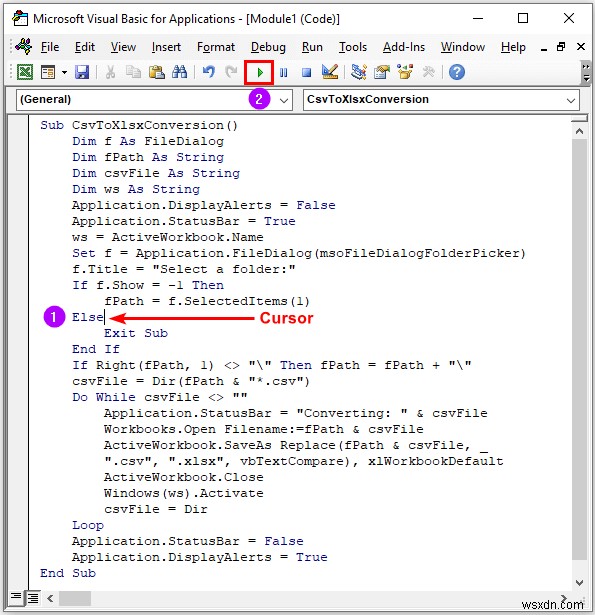Click the 'End If' line

[x=96, y=349]
